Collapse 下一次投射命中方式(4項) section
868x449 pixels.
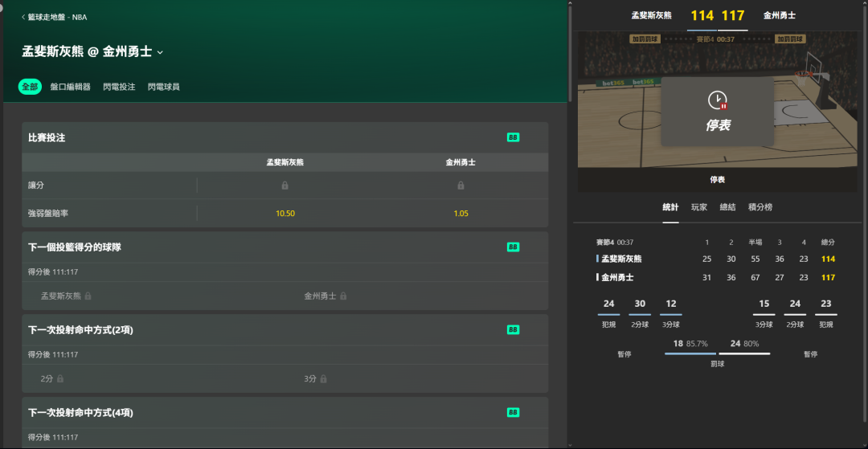click(x=285, y=413)
